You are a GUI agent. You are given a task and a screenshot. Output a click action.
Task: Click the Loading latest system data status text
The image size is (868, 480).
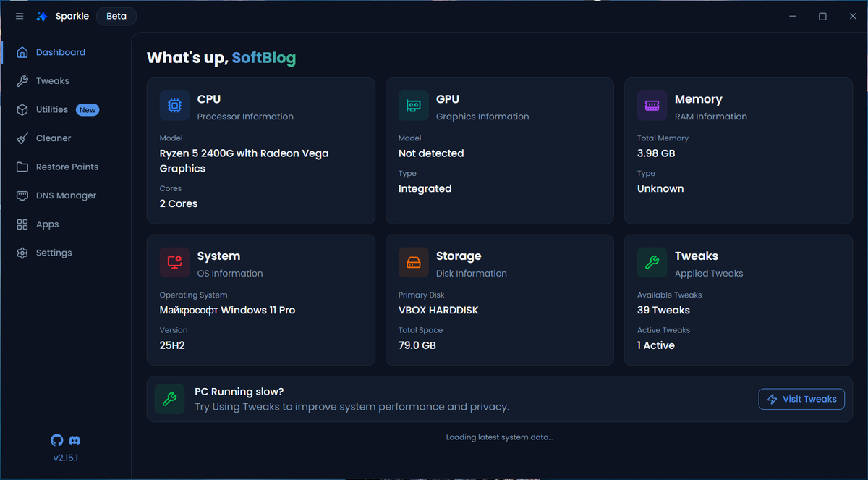(x=500, y=437)
